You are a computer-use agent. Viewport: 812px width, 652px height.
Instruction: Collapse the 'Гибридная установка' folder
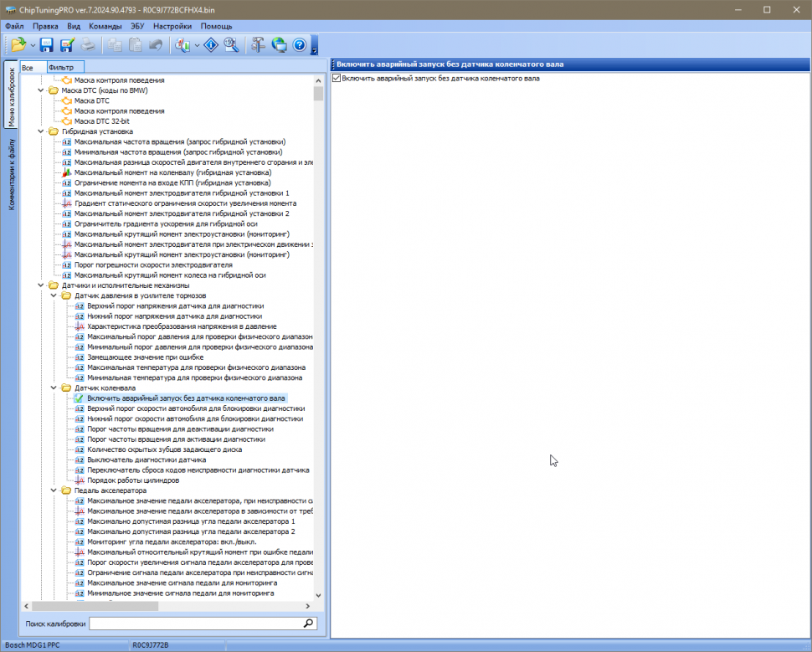[42, 131]
